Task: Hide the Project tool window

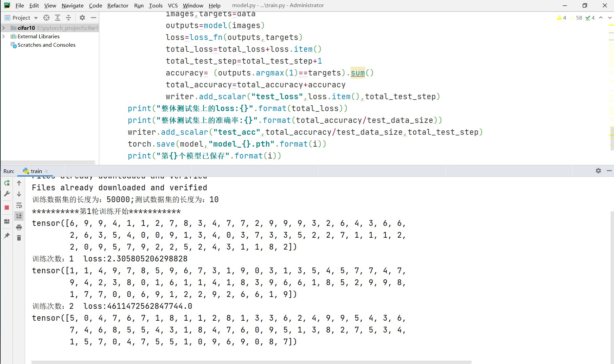Action: (x=94, y=18)
